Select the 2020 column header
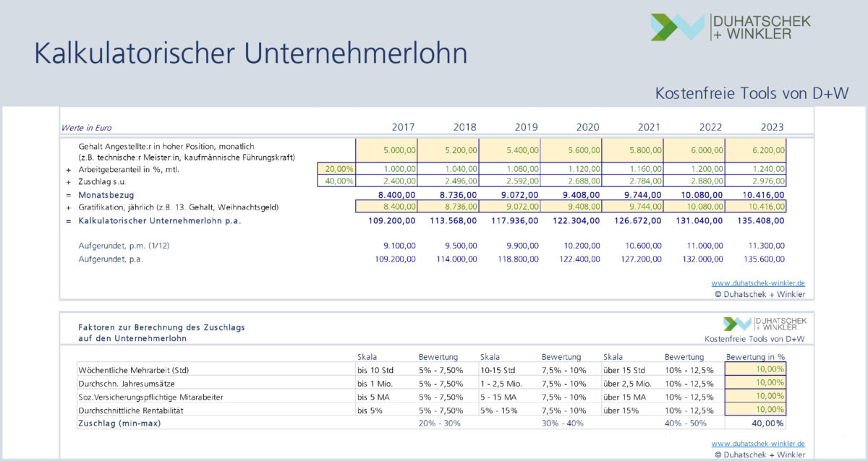Screen dimensions: 868x461 [588, 126]
